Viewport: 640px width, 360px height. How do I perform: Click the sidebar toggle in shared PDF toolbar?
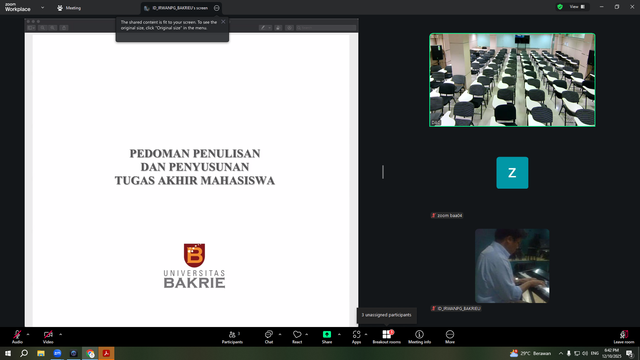(31, 28)
